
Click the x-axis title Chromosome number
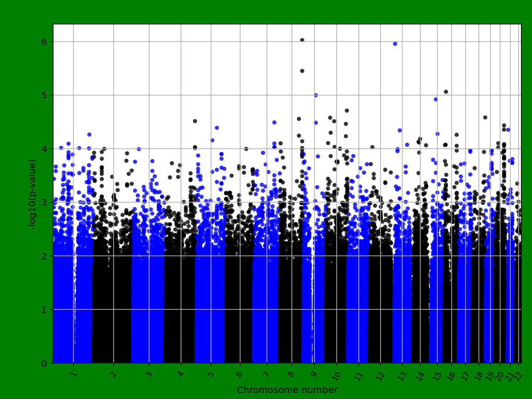coord(287,389)
